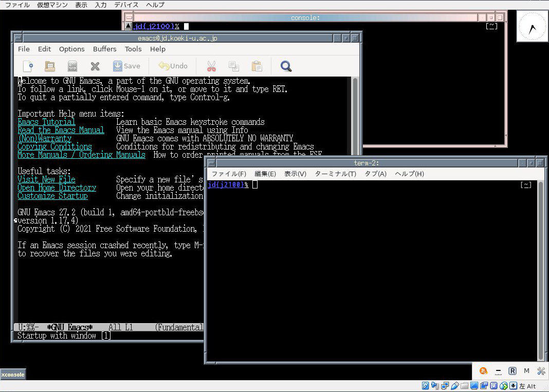Click the VirtualBox USB device status icon
Image resolution: width=549 pixels, height=392 pixels.
[x=453, y=386]
